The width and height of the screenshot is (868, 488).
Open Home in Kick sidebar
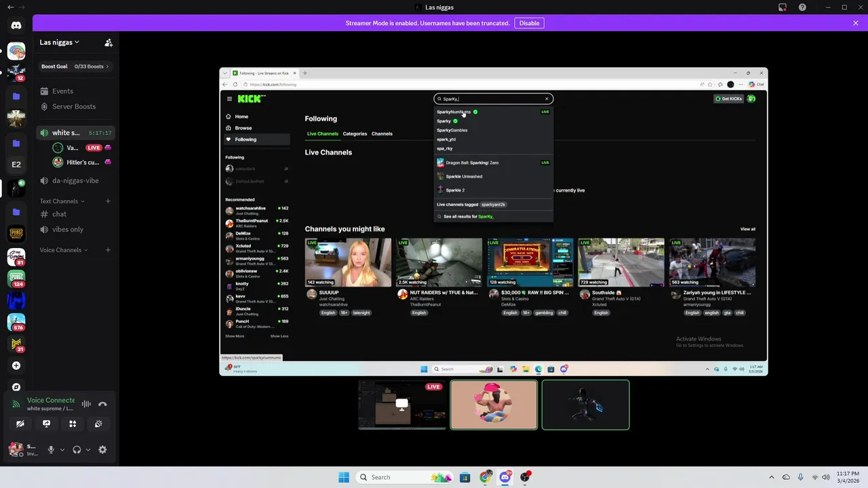tap(258, 117)
